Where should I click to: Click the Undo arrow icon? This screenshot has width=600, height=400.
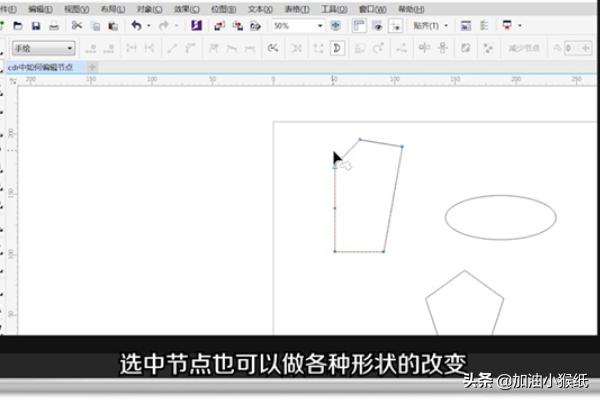[136, 25]
